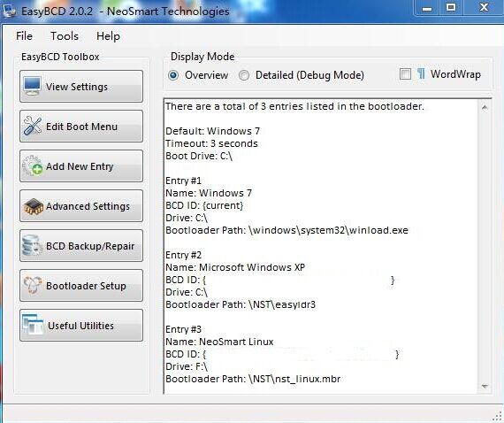This screenshot has height=423, width=504.
Task: Click the monitor icon on View Settings
Action: point(32,86)
